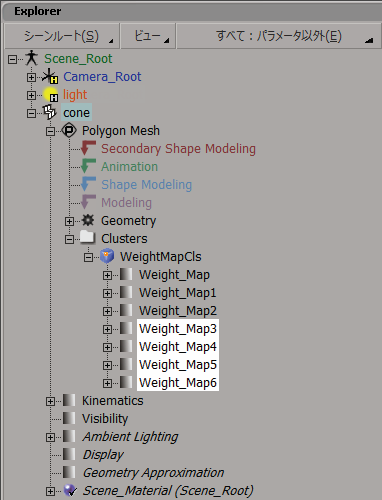This screenshot has width=382, height=500.
Task: Click the Camera_Root null icon
Action: (x=50, y=76)
